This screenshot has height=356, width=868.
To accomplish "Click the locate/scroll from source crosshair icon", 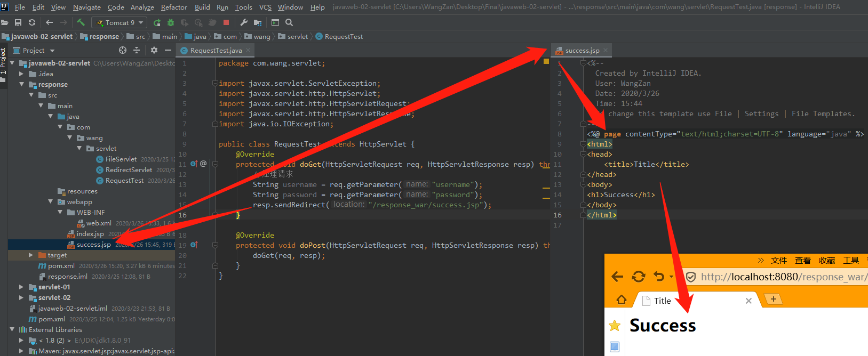I will pos(123,50).
